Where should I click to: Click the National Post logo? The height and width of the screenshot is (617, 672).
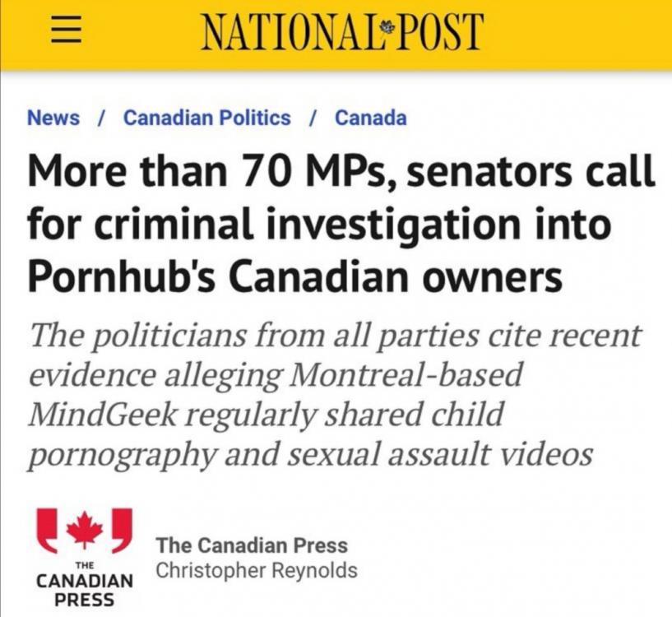[x=342, y=31]
